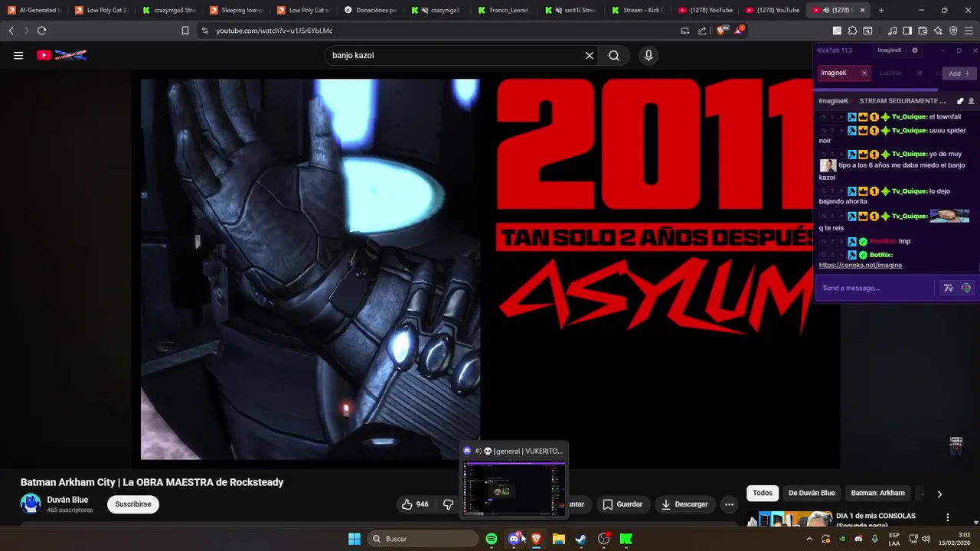Download video with Descargar
This screenshot has width=980, height=551.
click(x=684, y=504)
